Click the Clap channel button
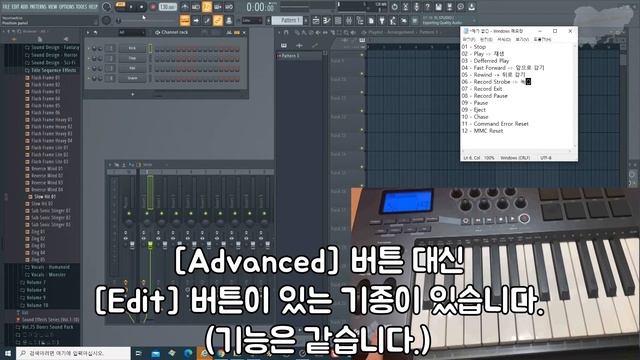640x360 pixels. 132,58
